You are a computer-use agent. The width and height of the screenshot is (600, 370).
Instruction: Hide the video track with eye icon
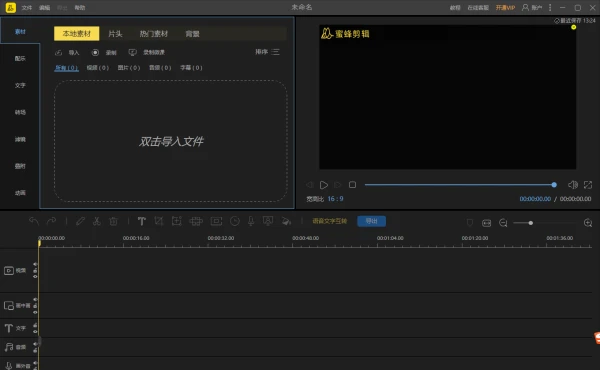click(x=35, y=277)
